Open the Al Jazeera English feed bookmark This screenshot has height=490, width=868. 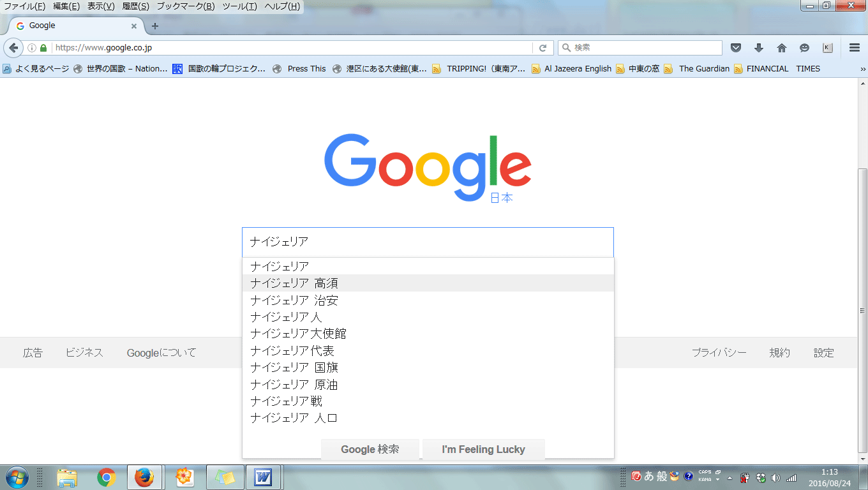pos(571,69)
